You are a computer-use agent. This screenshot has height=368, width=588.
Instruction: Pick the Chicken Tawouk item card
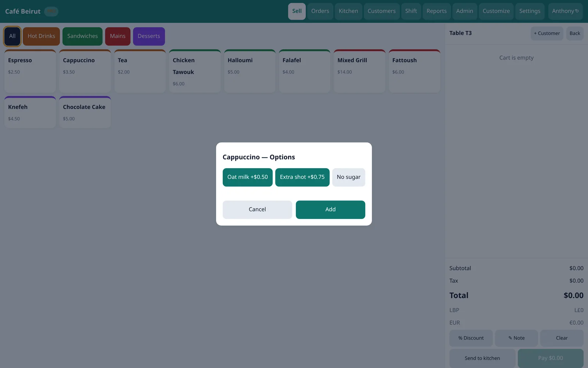(x=195, y=71)
